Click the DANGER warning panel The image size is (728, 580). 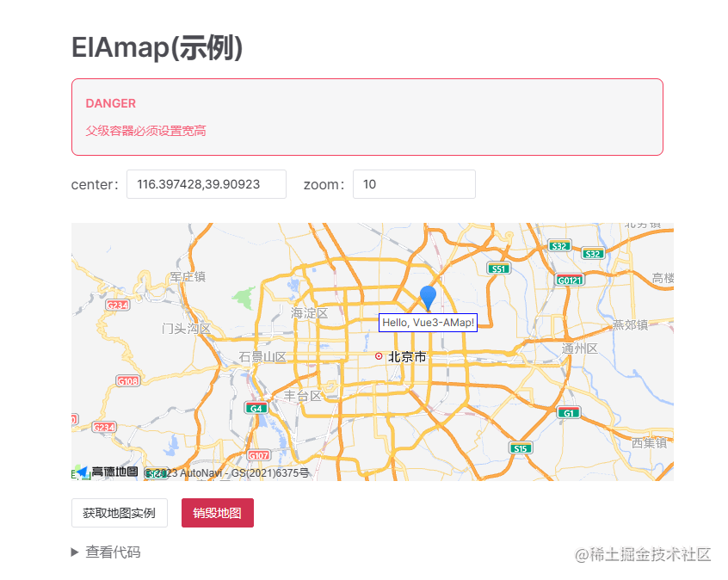tap(367, 116)
